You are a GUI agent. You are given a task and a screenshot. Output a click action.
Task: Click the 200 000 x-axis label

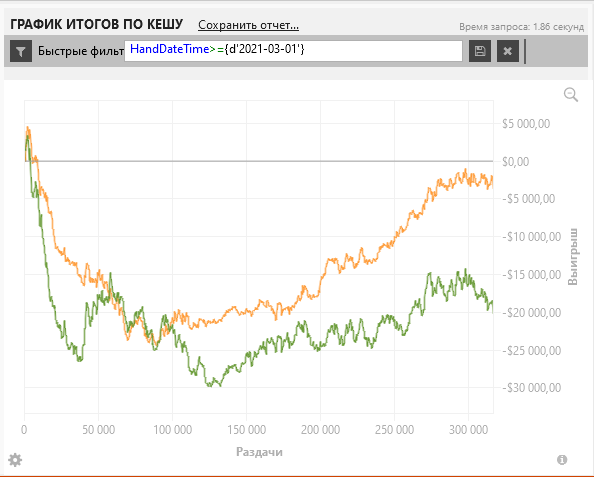pos(320,430)
